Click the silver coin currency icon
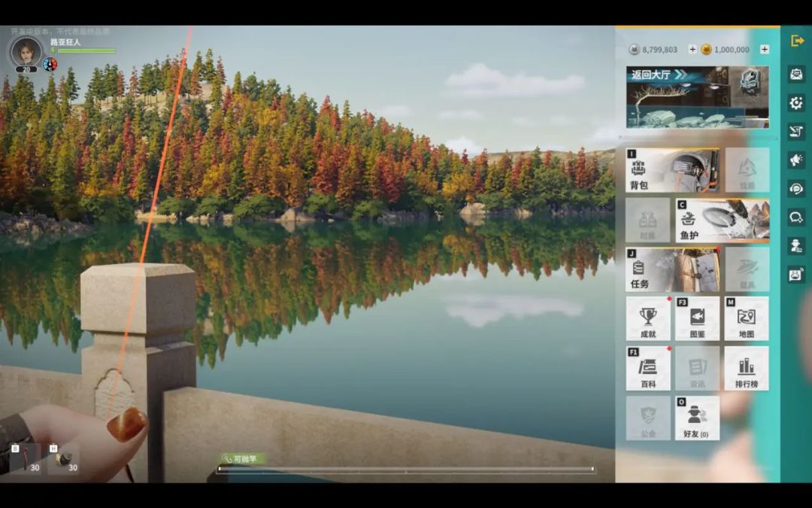 (x=634, y=49)
